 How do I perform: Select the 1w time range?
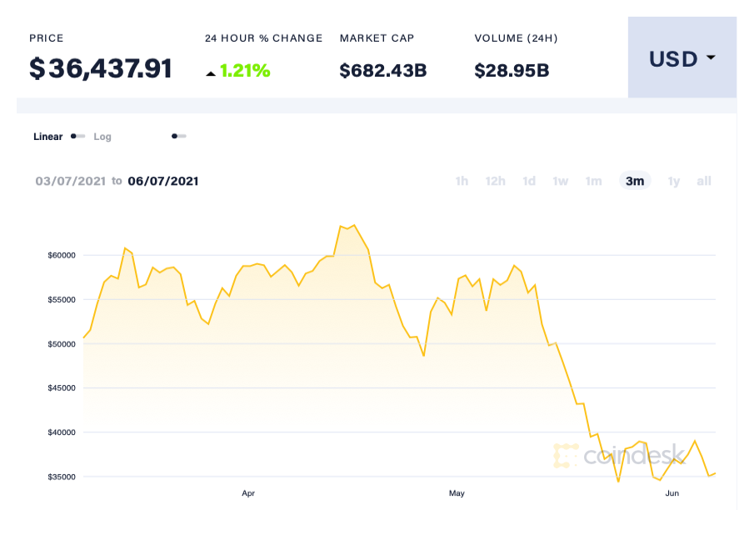pos(560,181)
